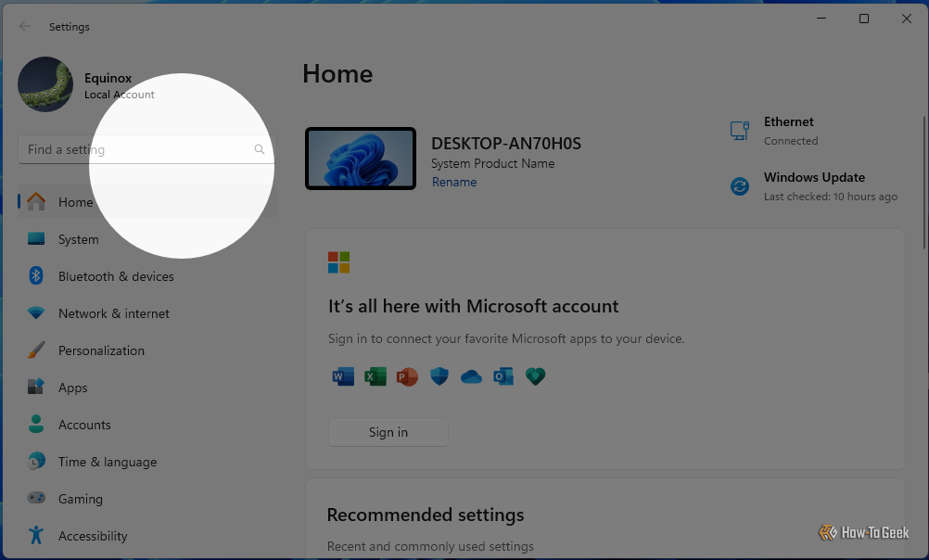This screenshot has height=560, width=929.
Task: Select the Outlook icon
Action: (x=503, y=376)
